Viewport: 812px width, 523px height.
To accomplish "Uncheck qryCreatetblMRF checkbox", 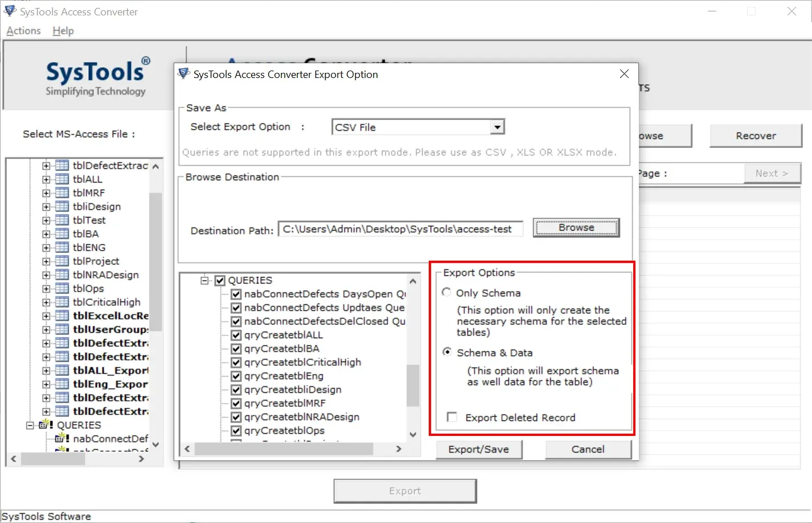I will pyautogui.click(x=236, y=403).
